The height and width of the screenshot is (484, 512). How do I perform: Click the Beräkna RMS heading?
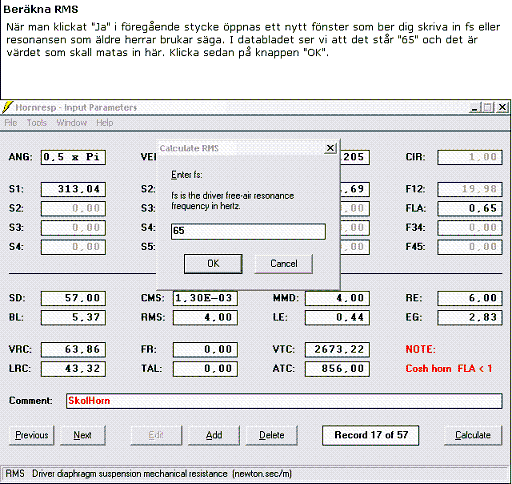(x=41, y=9)
